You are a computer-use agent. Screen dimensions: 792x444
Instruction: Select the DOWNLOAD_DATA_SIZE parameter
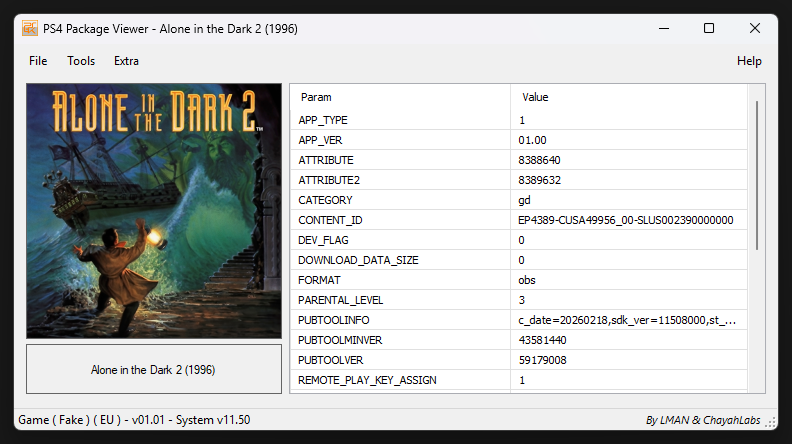tap(358, 260)
